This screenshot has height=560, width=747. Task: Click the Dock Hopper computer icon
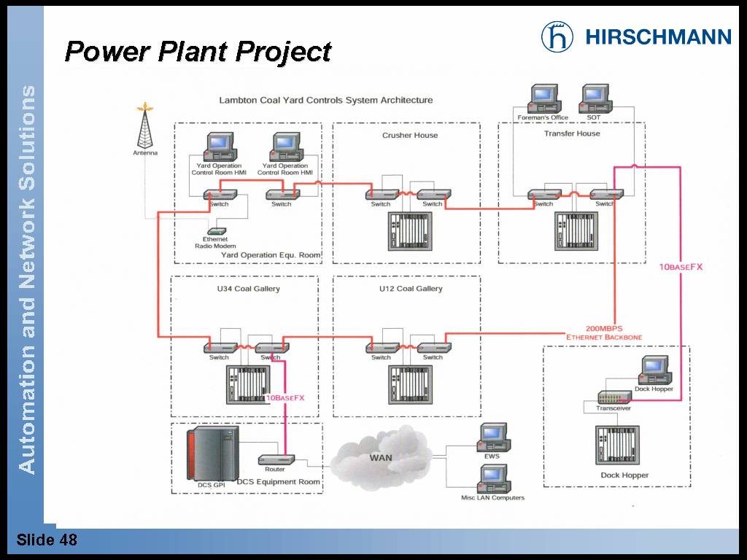click(x=653, y=370)
